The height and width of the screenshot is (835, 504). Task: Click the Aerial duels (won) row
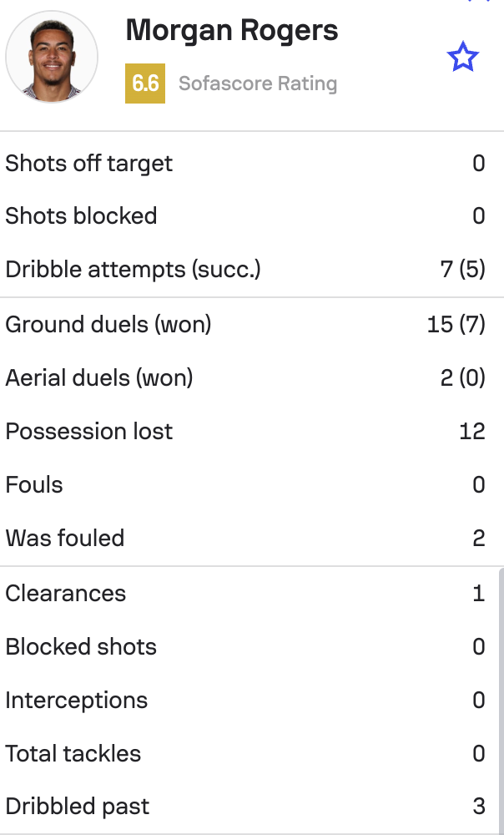click(x=252, y=378)
